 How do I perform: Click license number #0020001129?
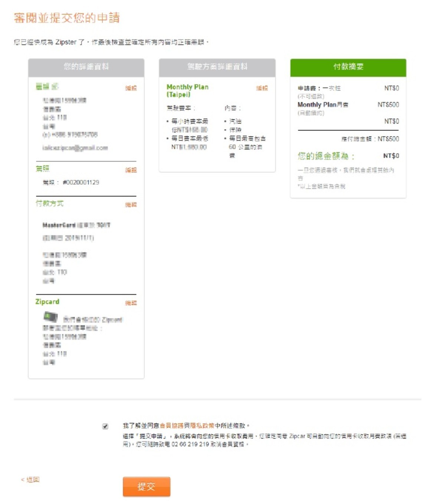pos(81,182)
